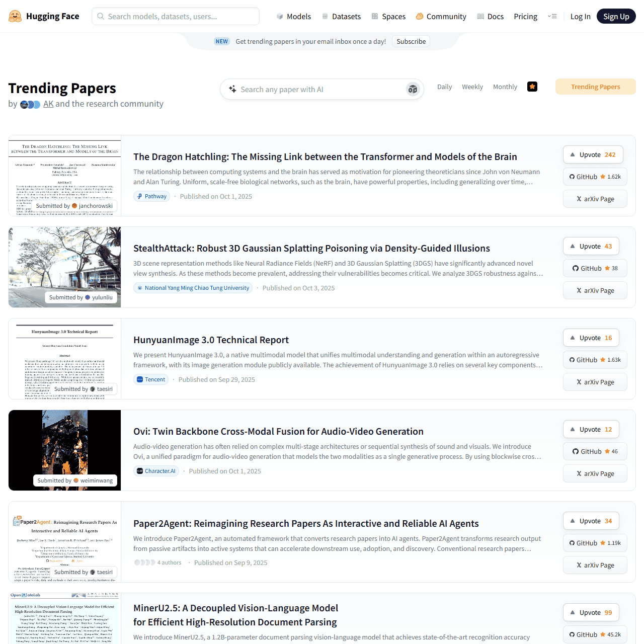This screenshot has width=644, height=644.
Task: Click the Hugging Face logo icon
Action: [15, 16]
